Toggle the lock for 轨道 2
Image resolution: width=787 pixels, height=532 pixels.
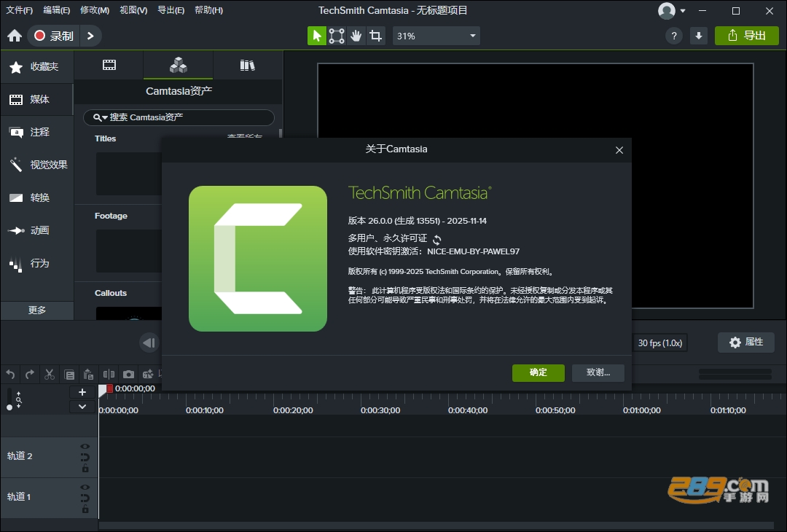(x=85, y=469)
